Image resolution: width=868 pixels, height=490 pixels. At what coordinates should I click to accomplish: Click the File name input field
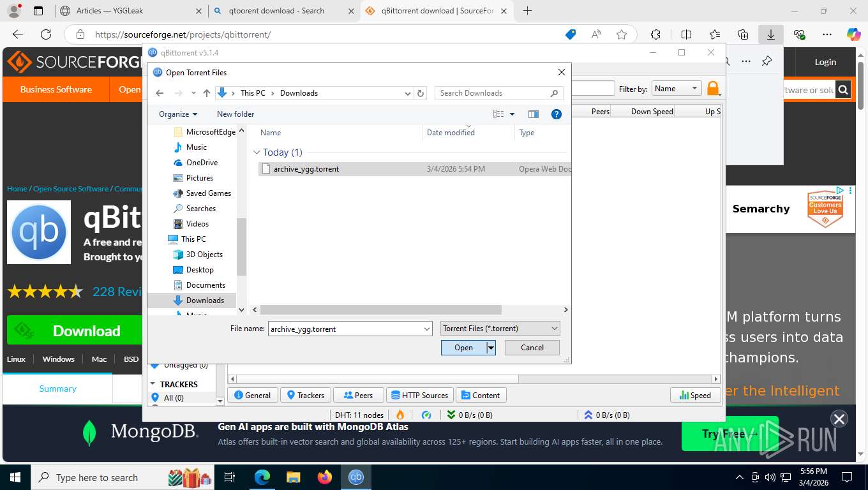click(345, 329)
